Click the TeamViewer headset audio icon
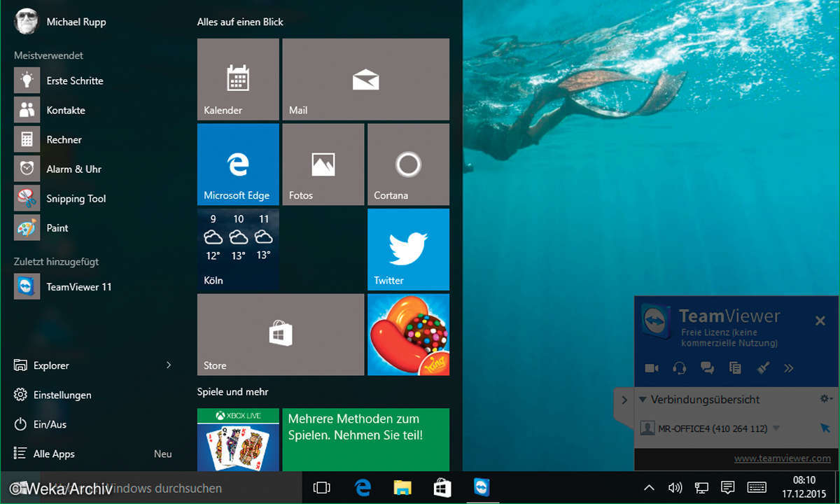The image size is (840, 504). (x=679, y=367)
